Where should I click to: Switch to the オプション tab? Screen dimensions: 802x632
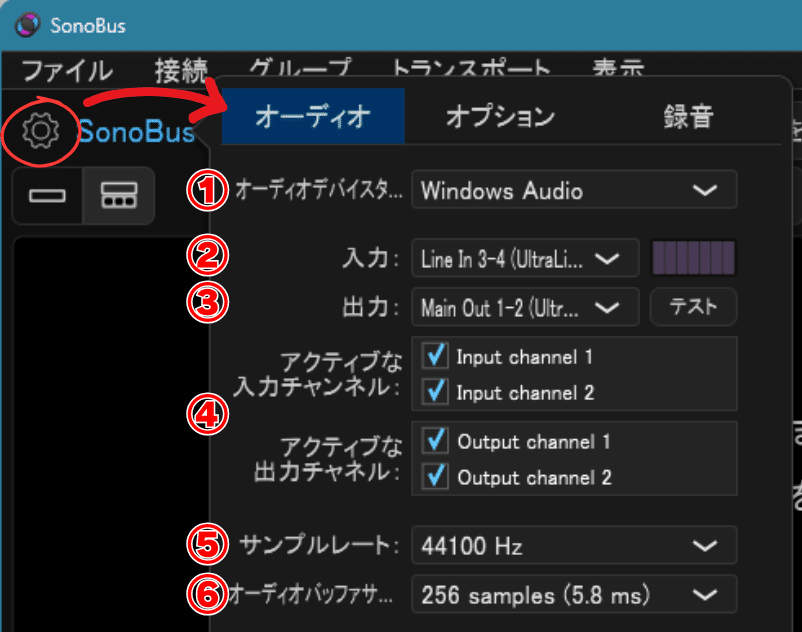click(x=500, y=116)
